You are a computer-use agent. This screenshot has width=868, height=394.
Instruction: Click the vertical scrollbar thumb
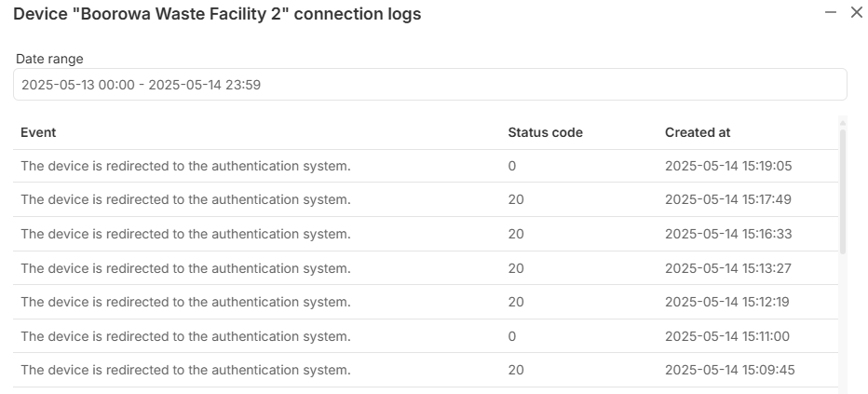843,192
